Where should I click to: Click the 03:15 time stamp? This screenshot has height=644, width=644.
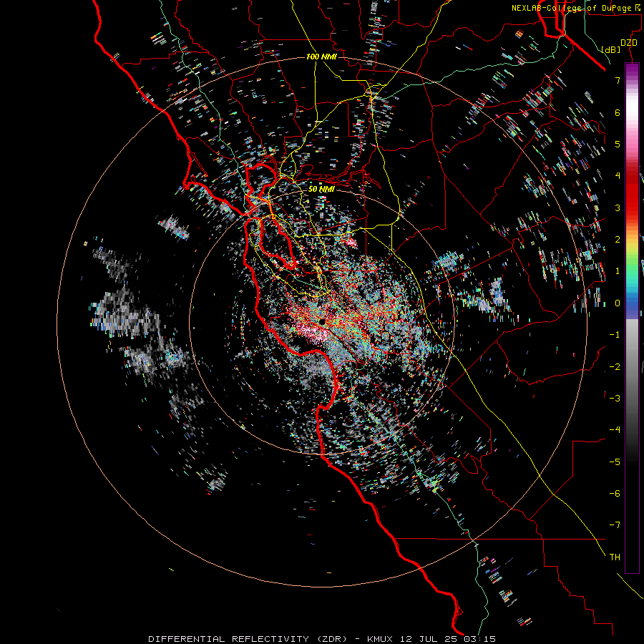click(479, 639)
